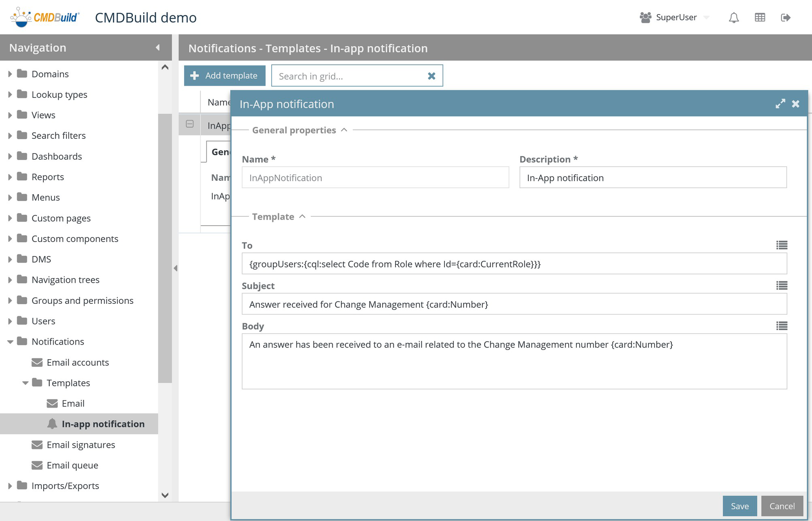Collapse the Notifications tree node
The width and height of the screenshot is (812, 521).
[x=10, y=342]
